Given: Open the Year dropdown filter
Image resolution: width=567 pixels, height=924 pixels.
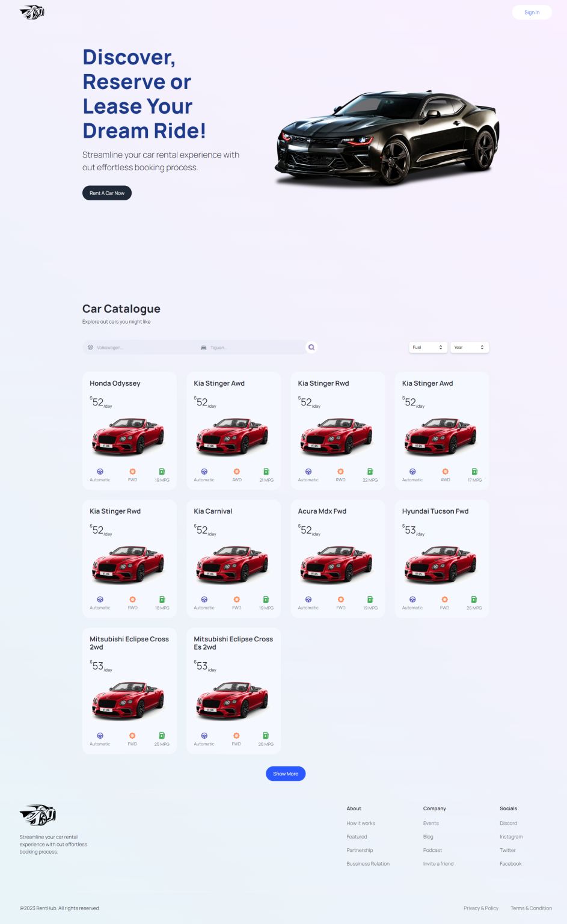Looking at the screenshot, I should [x=470, y=347].
